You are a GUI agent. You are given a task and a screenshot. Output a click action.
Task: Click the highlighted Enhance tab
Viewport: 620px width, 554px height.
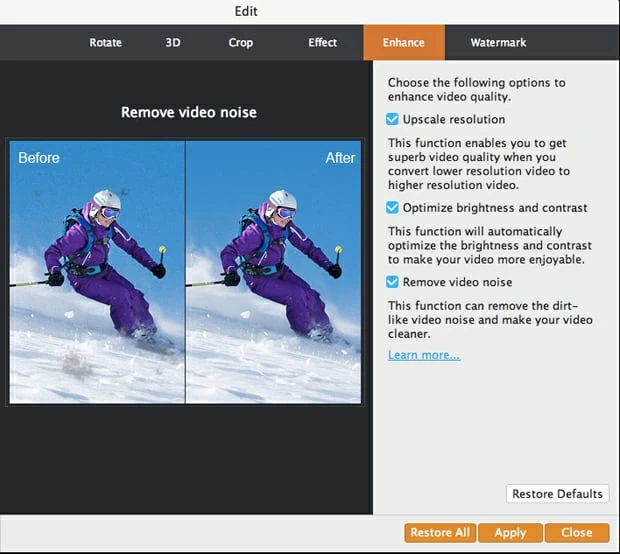click(403, 43)
